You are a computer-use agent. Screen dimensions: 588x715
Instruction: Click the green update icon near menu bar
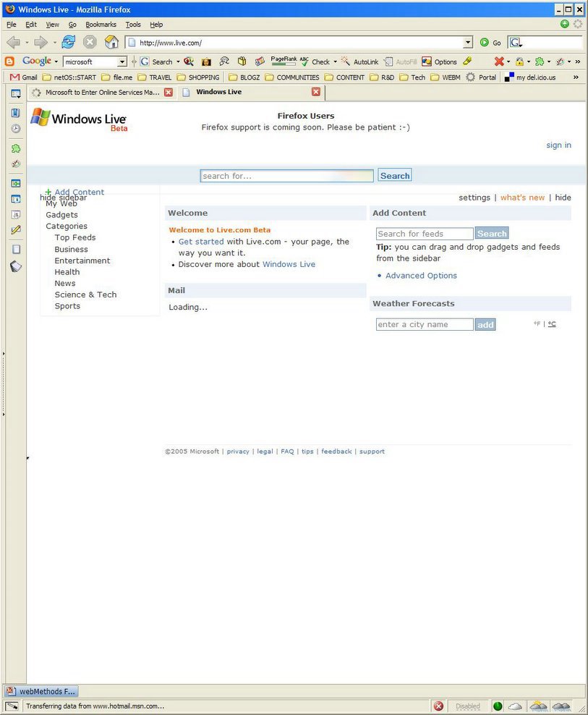point(564,24)
